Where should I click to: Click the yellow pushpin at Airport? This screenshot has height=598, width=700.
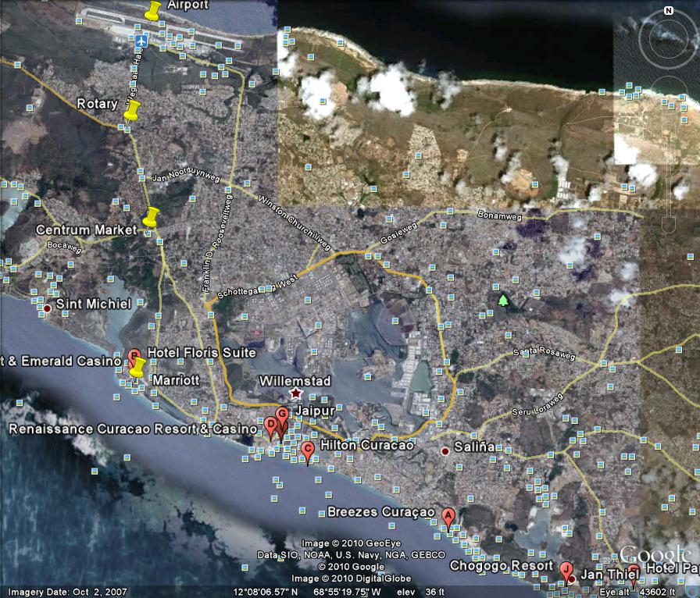pyautogui.click(x=152, y=11)
